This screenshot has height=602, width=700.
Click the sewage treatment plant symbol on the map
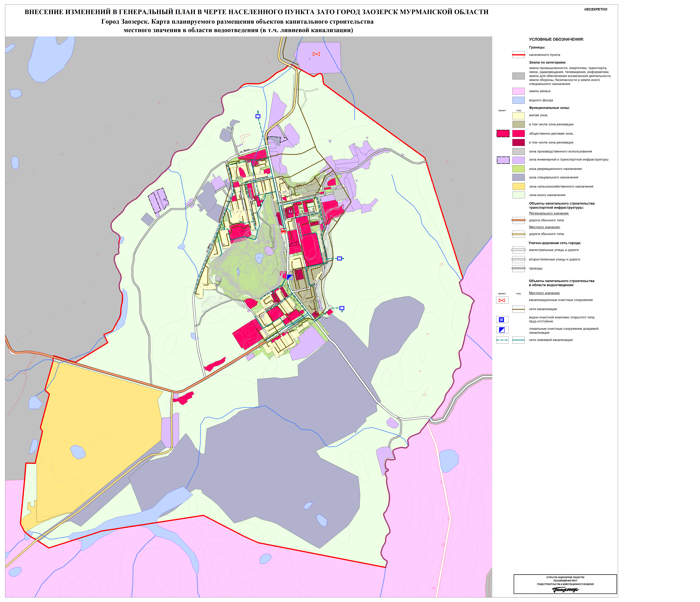click(x=316, y=54)
